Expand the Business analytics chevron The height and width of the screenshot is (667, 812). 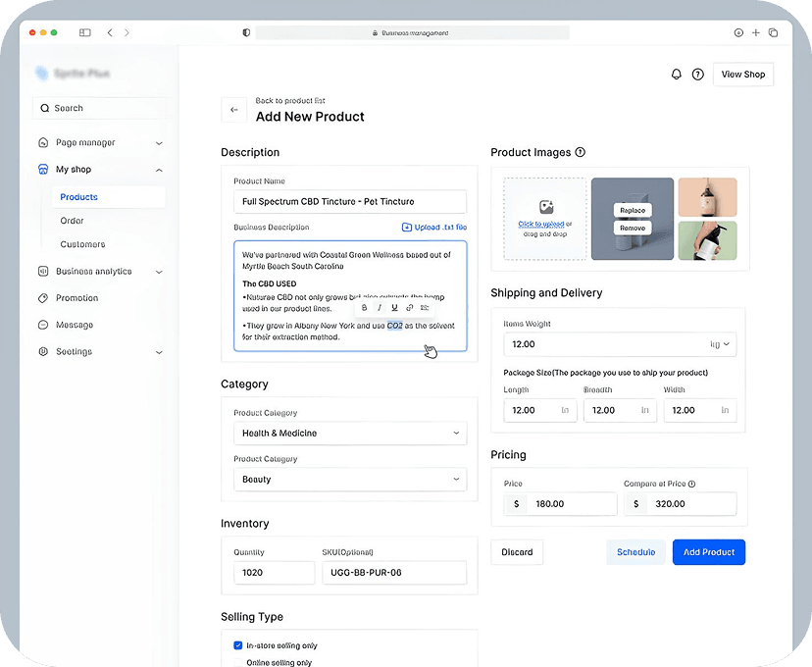[x=159, y=272]
